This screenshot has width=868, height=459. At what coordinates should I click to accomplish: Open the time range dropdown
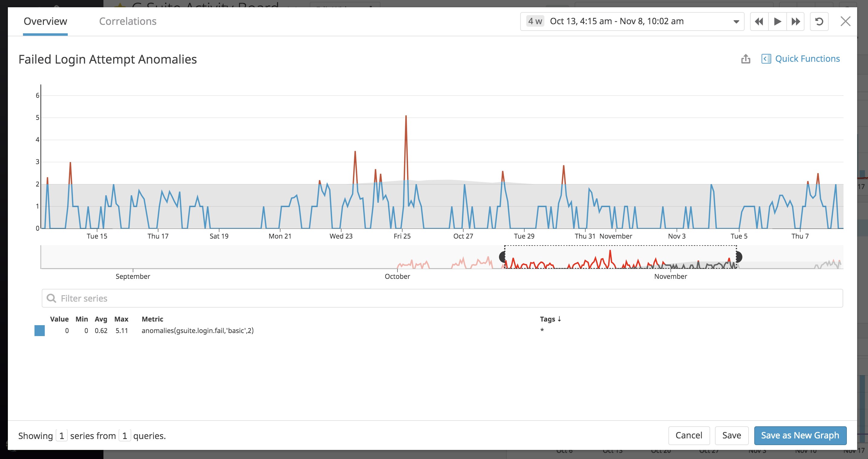pyautogui.click(x=736, y=21)
